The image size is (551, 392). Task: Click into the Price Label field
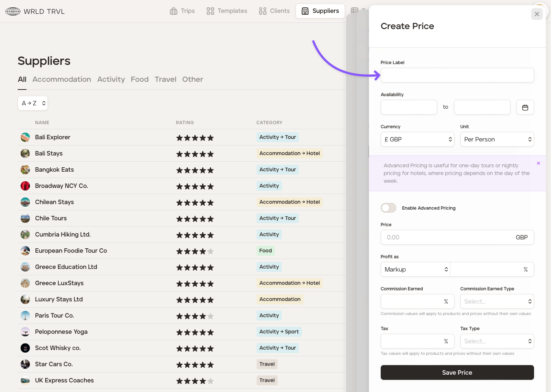point(457,75)
